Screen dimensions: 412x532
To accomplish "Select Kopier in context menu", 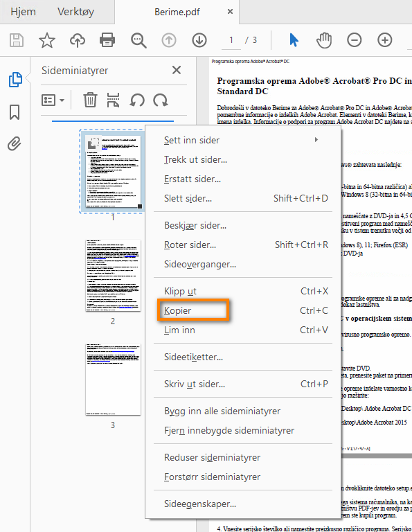I will point(243,310).
